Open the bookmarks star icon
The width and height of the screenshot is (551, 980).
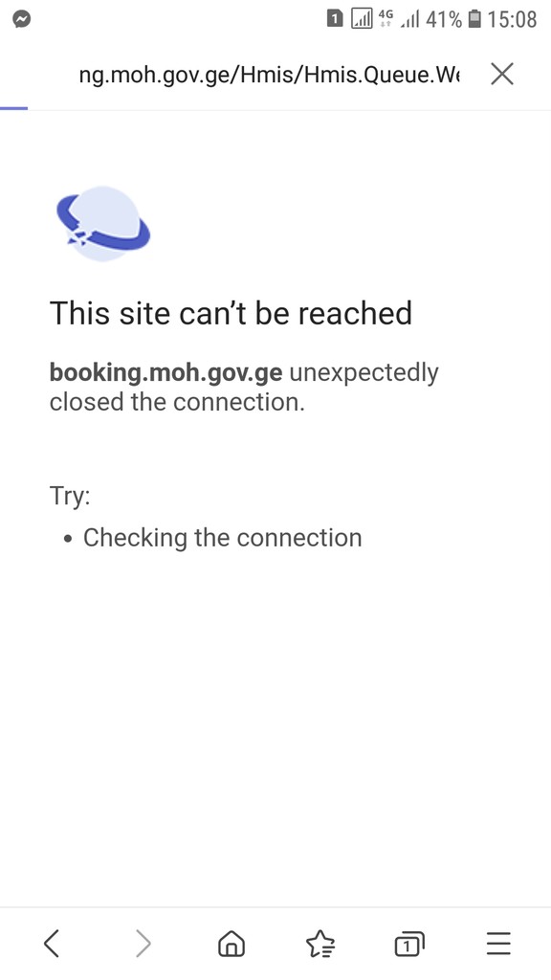tap(320, 943)
